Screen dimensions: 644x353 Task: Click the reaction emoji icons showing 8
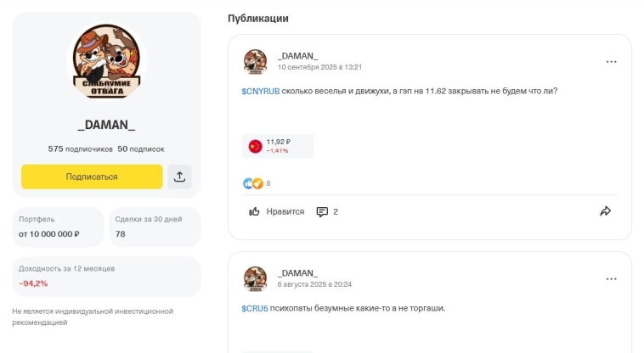pyautogui.click(x=253, y=183)
